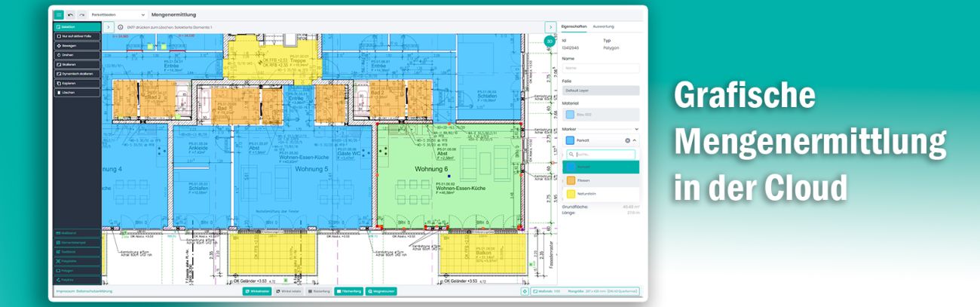Click the Löschen delete tool
This screenshot has height=307, width=980.
pos(77,92)
